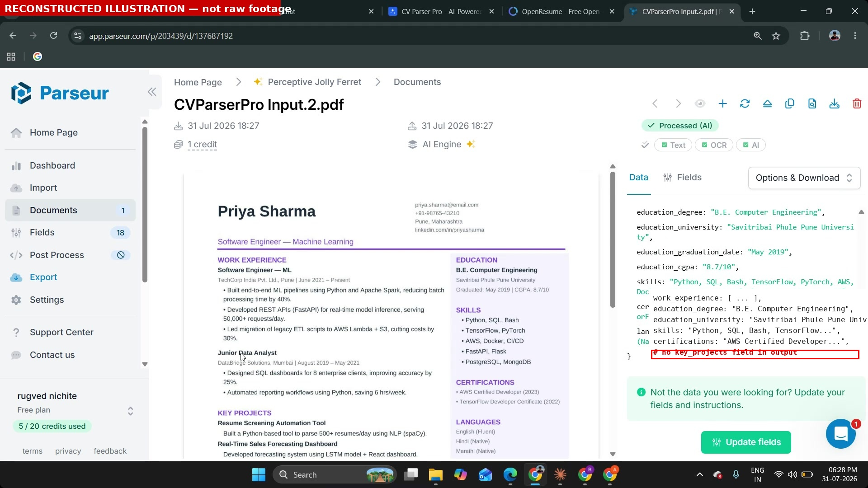Viewport: 868px width, 488px height.
Task: Click the Update fields button
Action: [x=746, y=442]
